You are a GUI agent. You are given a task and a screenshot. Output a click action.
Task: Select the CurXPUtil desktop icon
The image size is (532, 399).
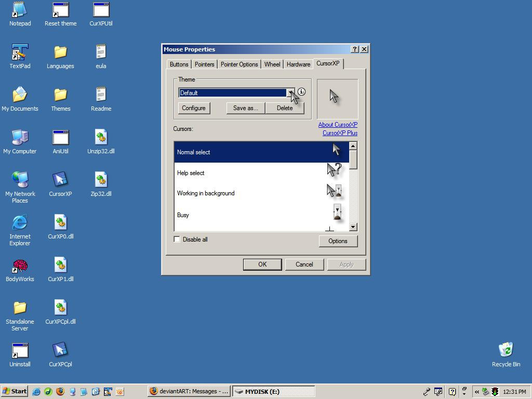point(101,14)
